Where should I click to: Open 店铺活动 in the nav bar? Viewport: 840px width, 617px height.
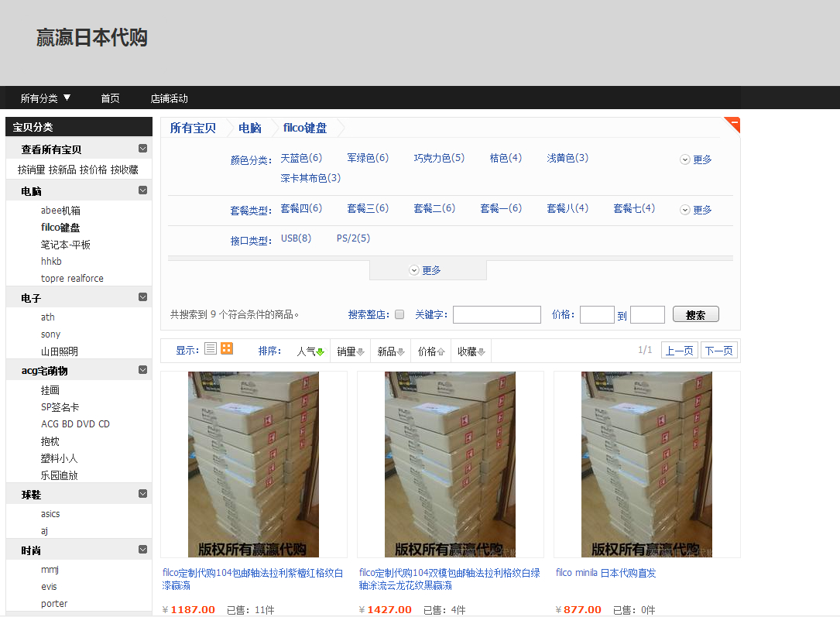pyautogui.click(x=170, y=98)
